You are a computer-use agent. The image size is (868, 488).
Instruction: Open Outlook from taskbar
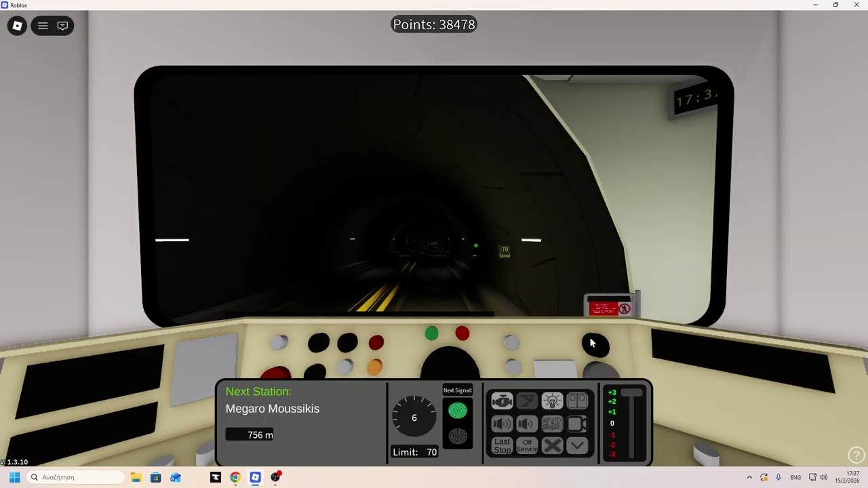coord(176,477)
